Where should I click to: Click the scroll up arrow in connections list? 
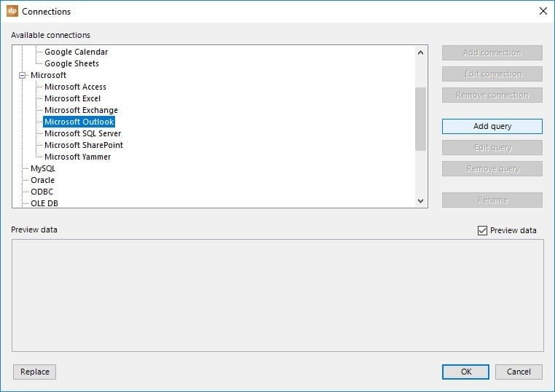[x=420, y=52]
